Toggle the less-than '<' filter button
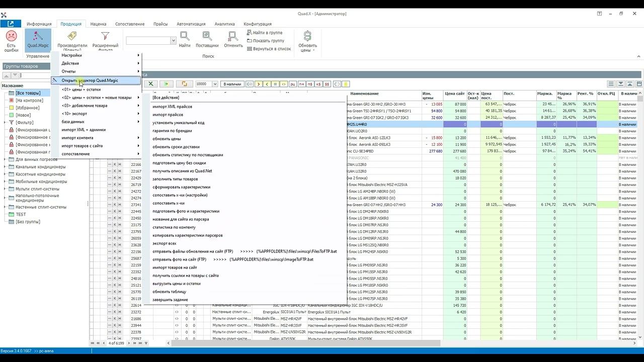 (267, 84)
